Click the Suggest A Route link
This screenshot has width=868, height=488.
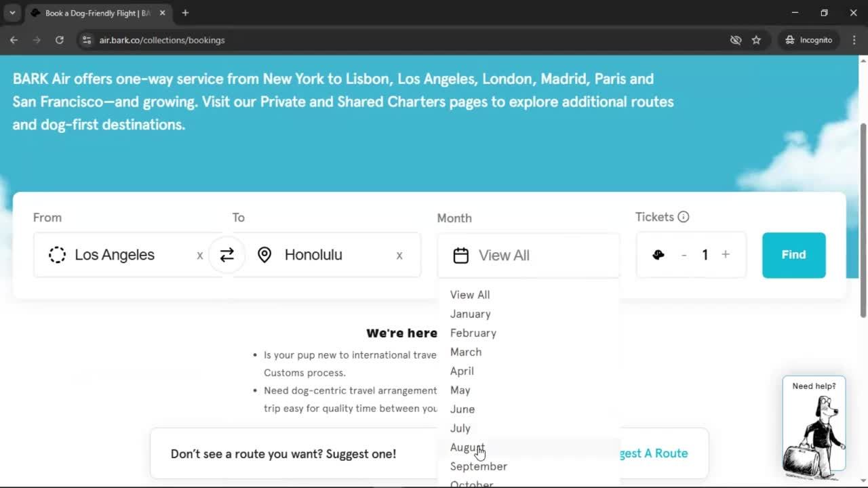(x=654, y=453)
